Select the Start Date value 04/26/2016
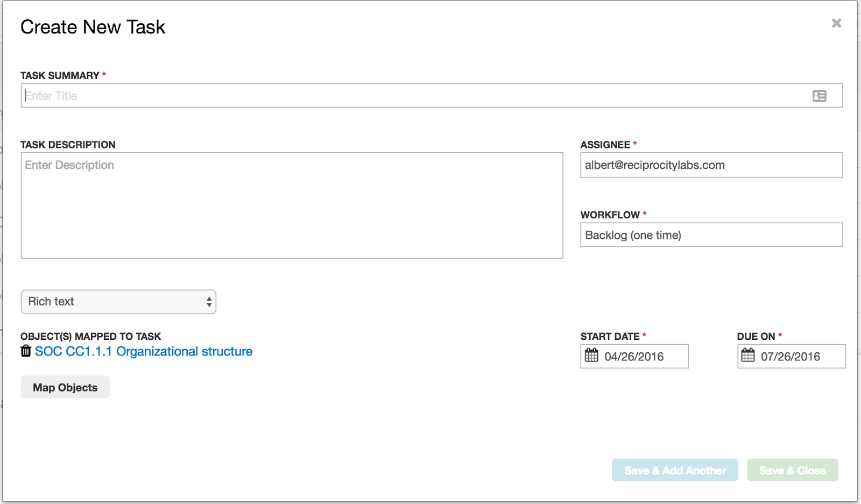The width and height of the screenshot is (861, 504). point(634,357)
